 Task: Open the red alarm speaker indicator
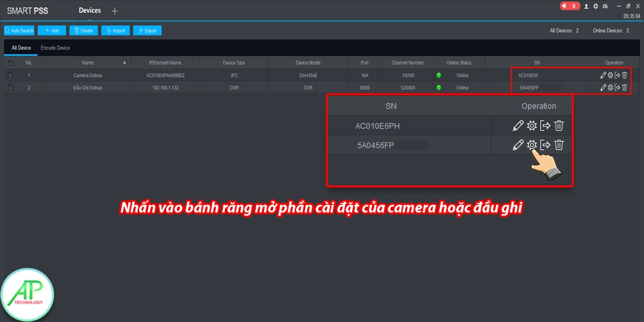570,6
